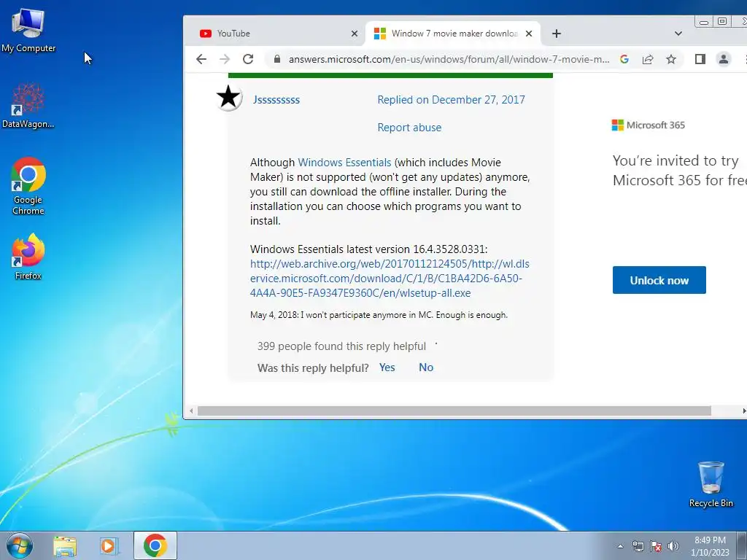The image size is (747, 560).
Task: Open a new tab with plus button
Action: coord(556,34)
